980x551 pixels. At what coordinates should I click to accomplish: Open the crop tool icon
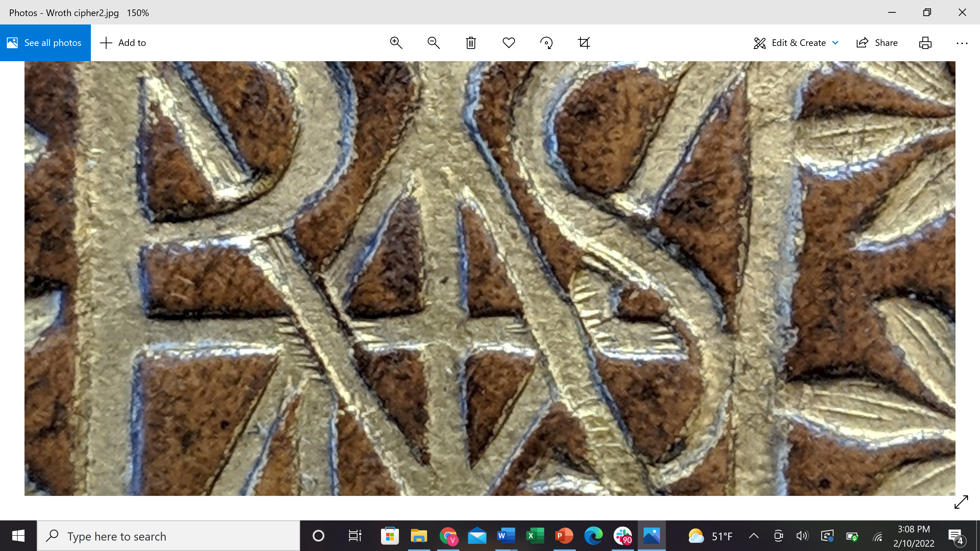point(584,43)
